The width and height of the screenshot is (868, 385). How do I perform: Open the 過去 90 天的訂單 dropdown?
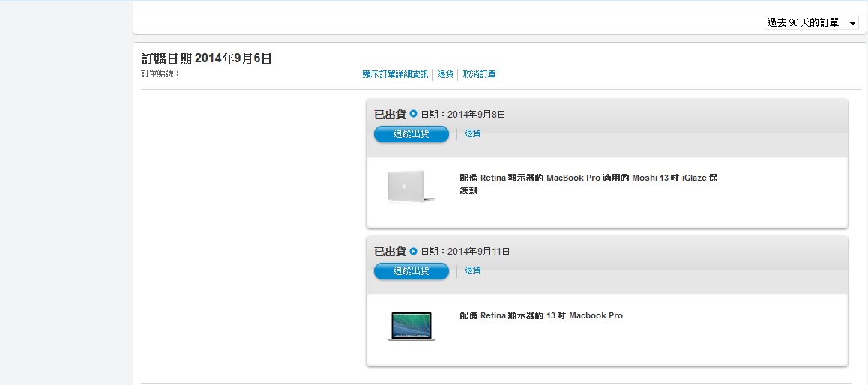(812, 23)
